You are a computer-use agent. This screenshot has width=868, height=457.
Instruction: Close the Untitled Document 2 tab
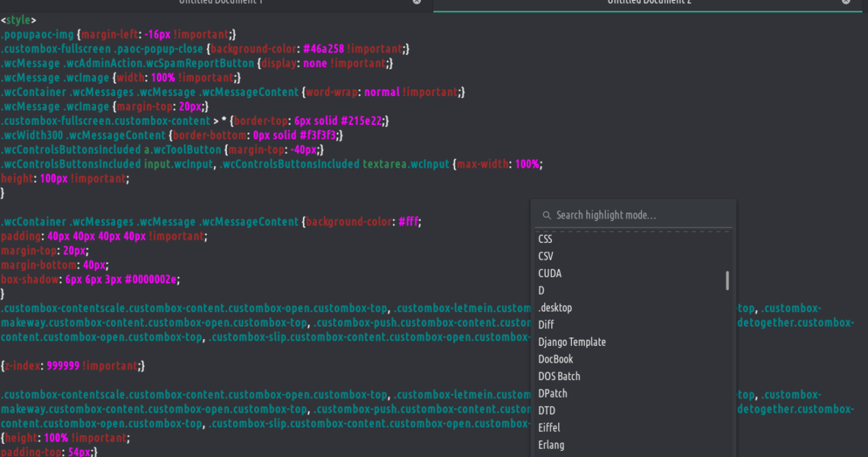click(x=846, y=2)
